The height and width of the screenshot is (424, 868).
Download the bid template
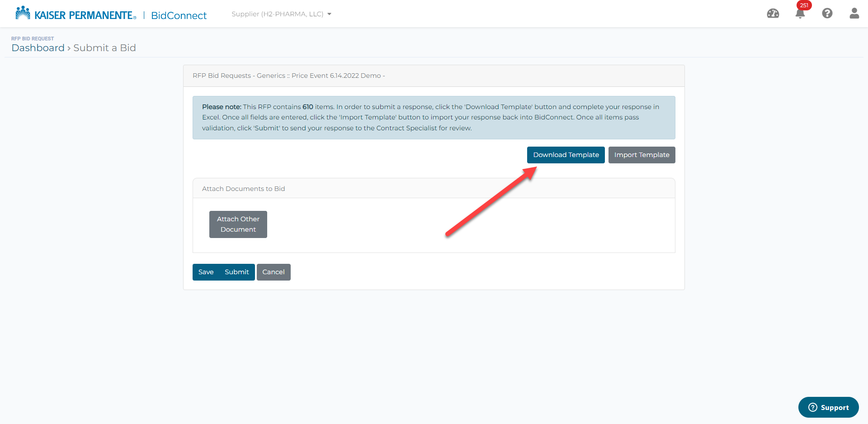coord(566,155)
